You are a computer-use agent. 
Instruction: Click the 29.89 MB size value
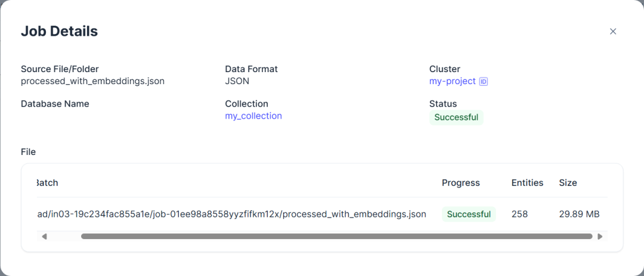[x=579, y=214]
